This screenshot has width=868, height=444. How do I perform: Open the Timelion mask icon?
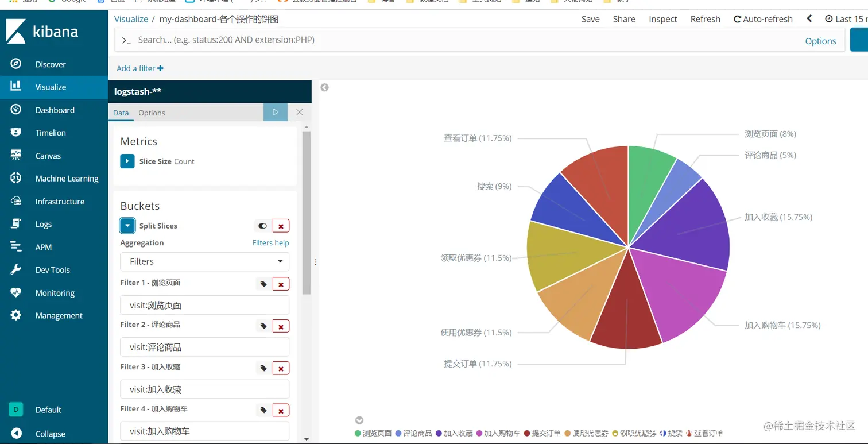click(16, 132)
